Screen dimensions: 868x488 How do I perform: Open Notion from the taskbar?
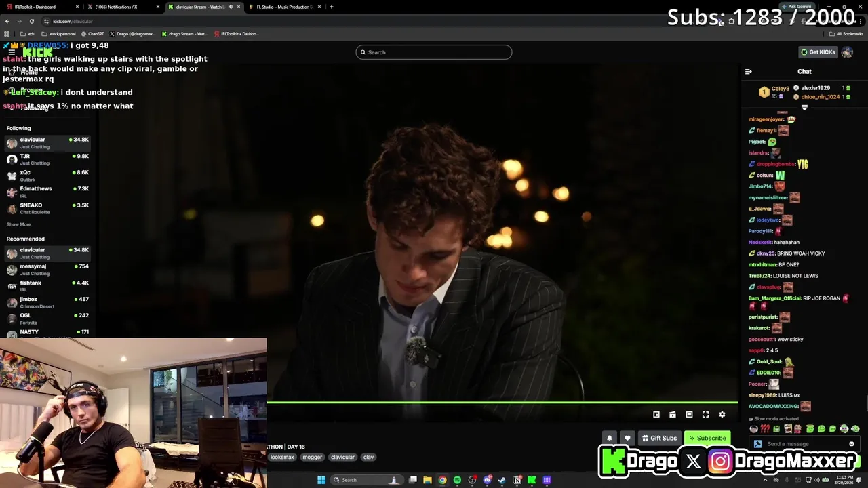click(517, 480)
